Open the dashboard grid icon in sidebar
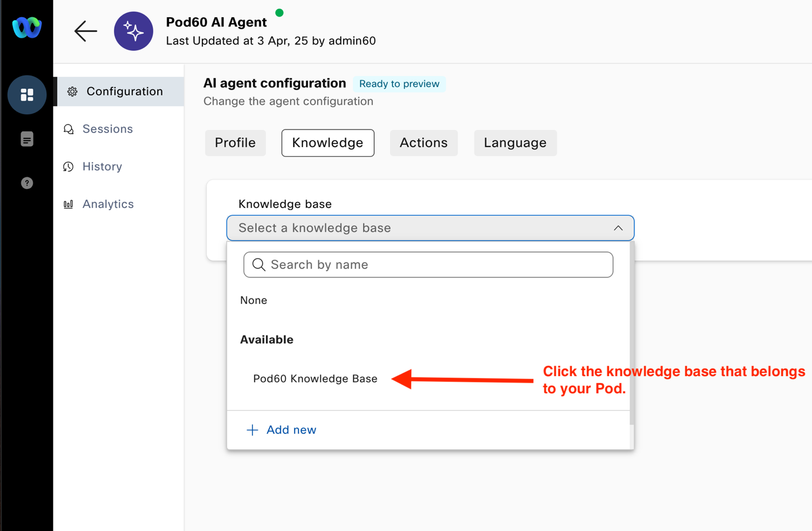The height and width of the screenshot is (531, 812). [x=27, y=95]
